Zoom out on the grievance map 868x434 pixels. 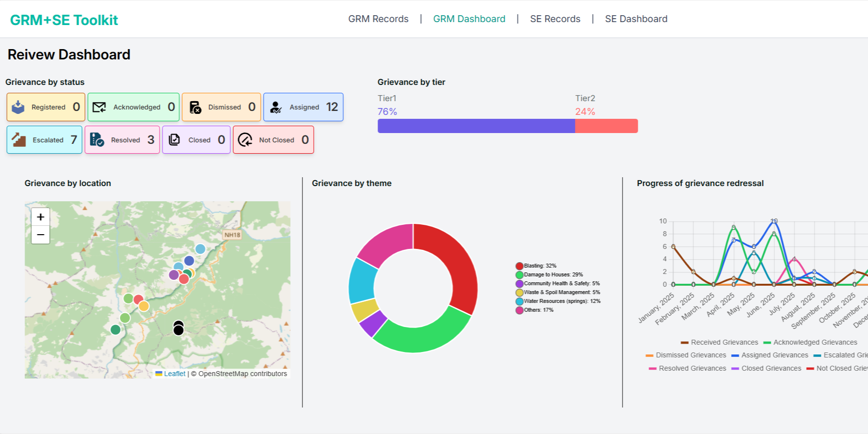pyautogui.click(x=41, y=235)
